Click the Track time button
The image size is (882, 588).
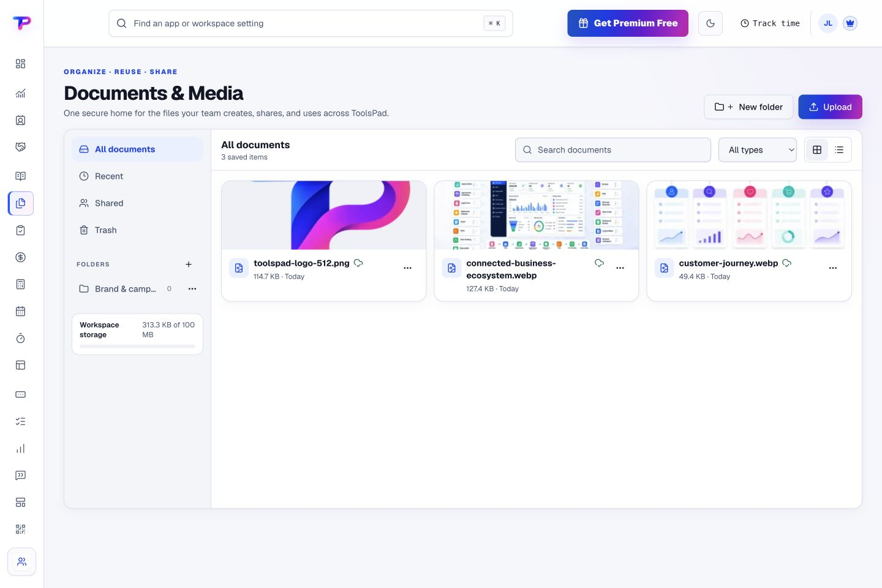point(770,23)
